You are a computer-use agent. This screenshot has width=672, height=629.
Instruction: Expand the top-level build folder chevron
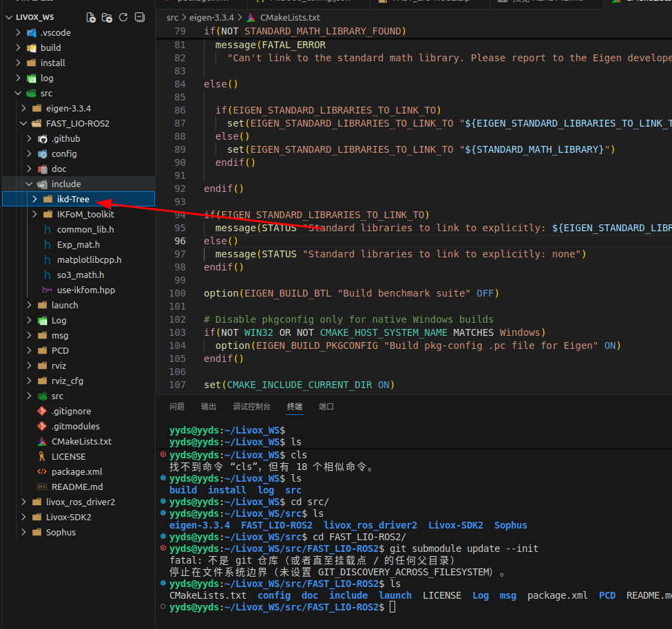18,47
